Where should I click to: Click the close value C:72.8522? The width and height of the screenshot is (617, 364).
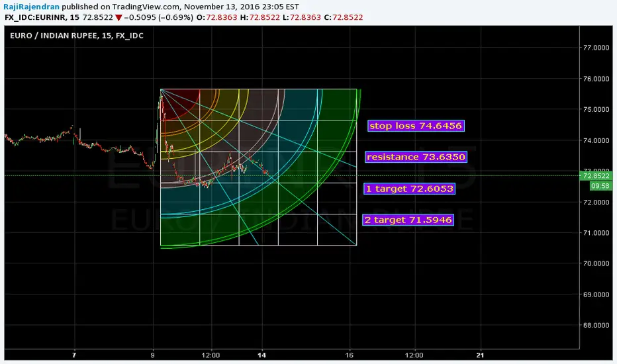pyautogui.click(x=343, y=17)
